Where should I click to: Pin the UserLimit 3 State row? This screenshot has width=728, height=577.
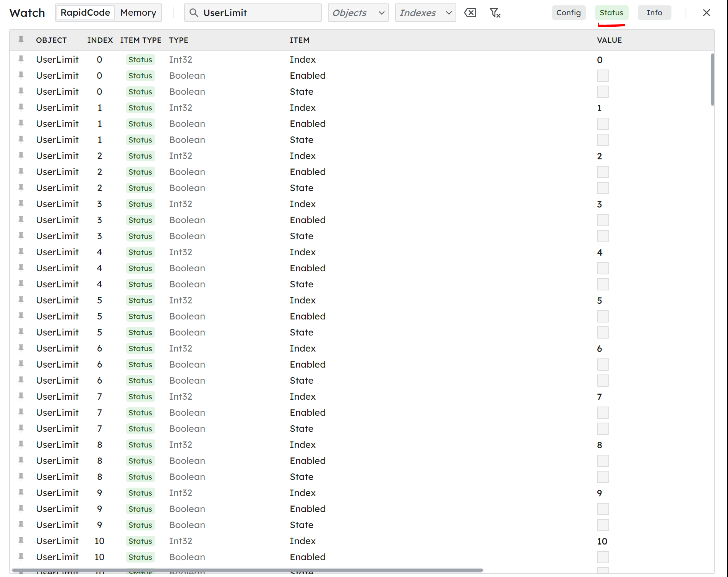(x=21, y=236)
